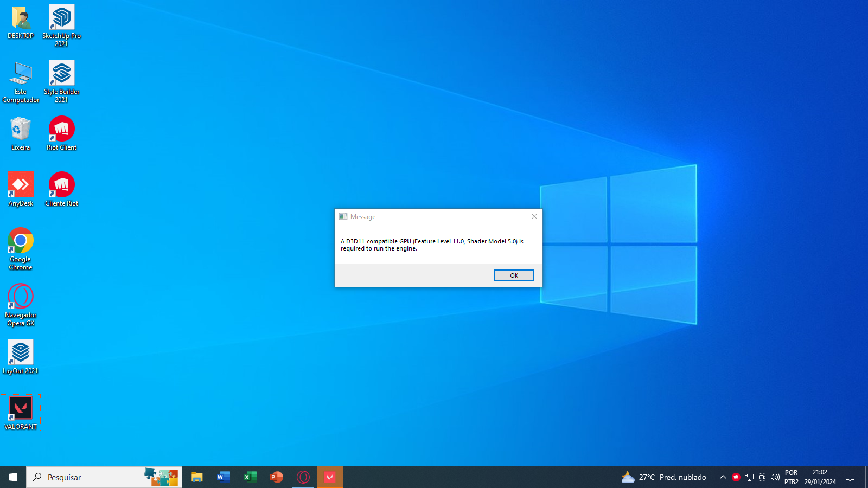Select the DESKTOP folder icon
Image resolution: width=868 pixels, height=488 pixels.
click(21, 23)
